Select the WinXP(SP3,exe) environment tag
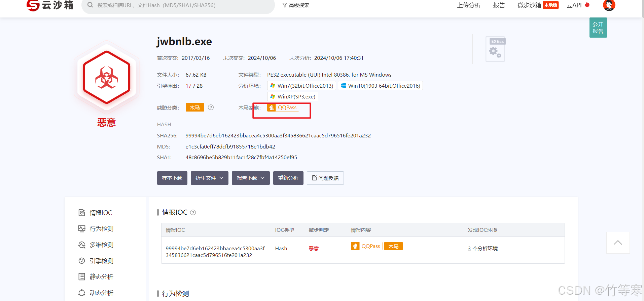 click(x=292, y=96)
